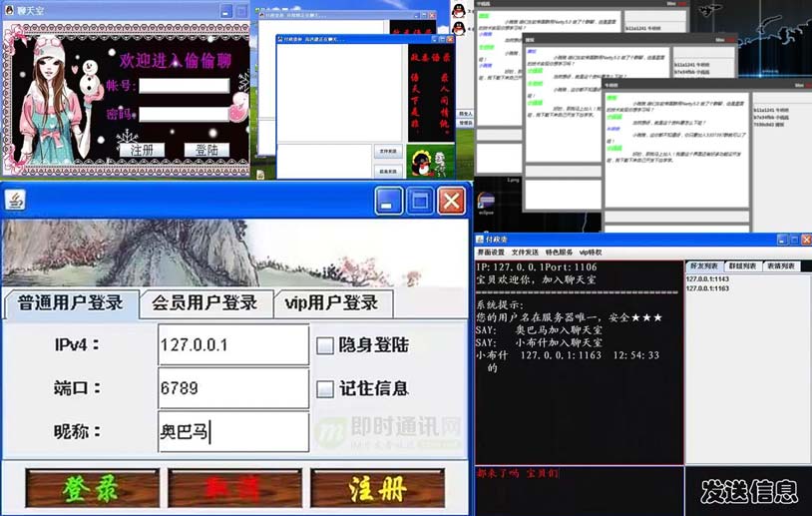Click the line 'SAY: 奥巴马加入聊天室'
This screenshot has height=516, width=812.
click(x=539, y=330)
